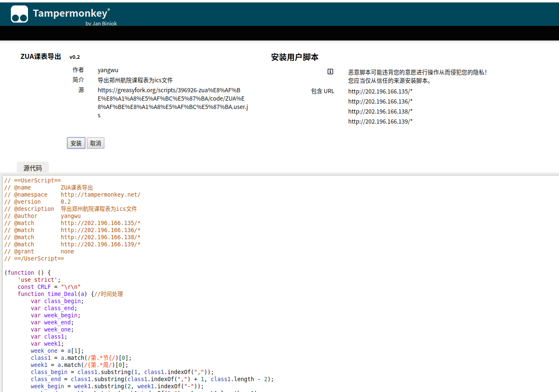559x392 pixels.
Task: Click the const CRLF code line
Action: coord(49,287)
